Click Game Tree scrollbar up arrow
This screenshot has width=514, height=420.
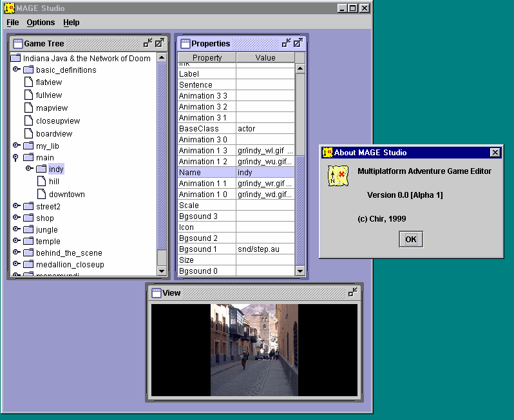162,58
